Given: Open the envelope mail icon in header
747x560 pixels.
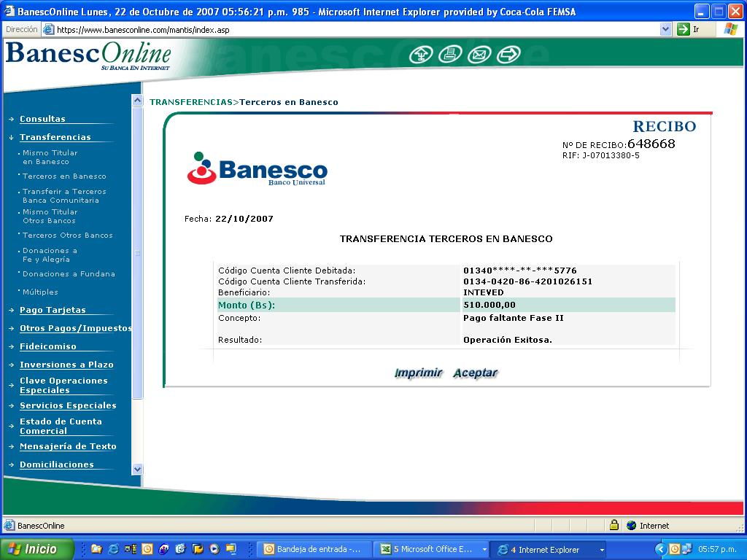Looking at the screenshot, I should pos(479,54).
